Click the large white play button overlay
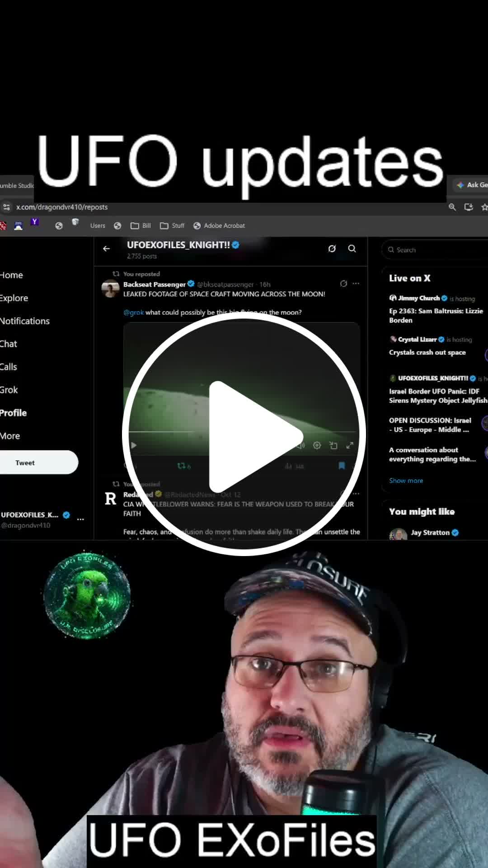The width and height of the screenshot is (488, 868). click(244, 434)
